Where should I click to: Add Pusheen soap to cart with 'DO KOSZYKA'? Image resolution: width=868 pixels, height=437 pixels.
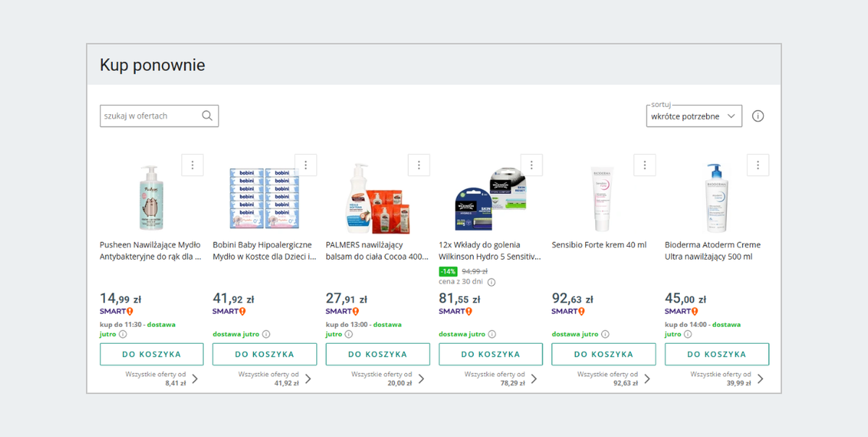pyautogui.click(x=151, y=355)
